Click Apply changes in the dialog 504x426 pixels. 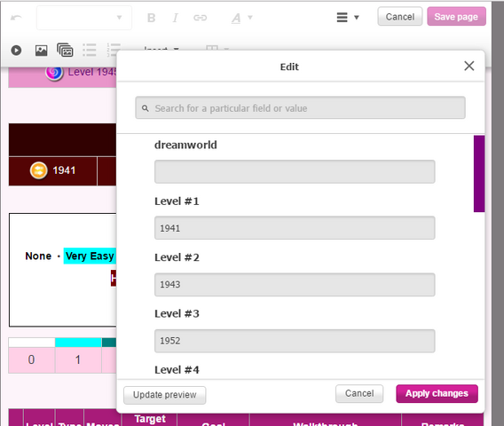[x=437, y=393]
